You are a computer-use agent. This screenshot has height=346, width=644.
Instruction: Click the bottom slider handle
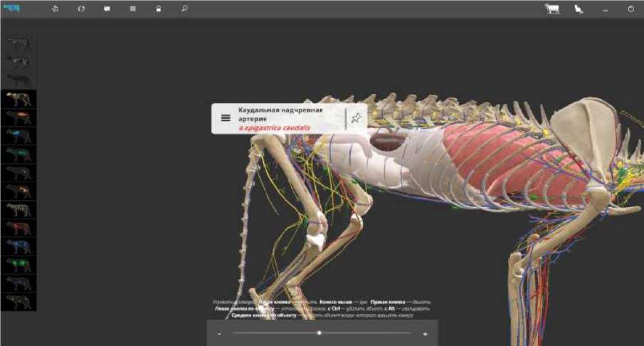pyautogui.click(x=320, y=332)
